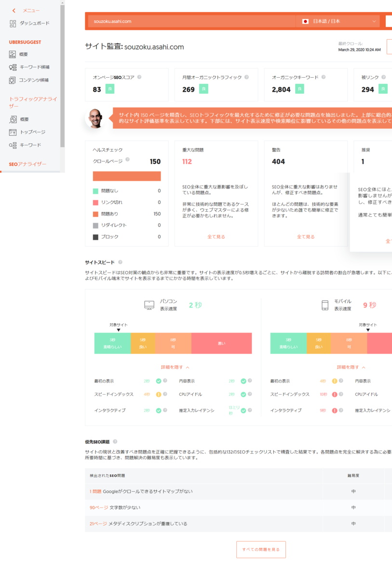Open the 90ページ 文字数が少ない issue
Viewport: 392px width, 579px height.
click(115, 508)
